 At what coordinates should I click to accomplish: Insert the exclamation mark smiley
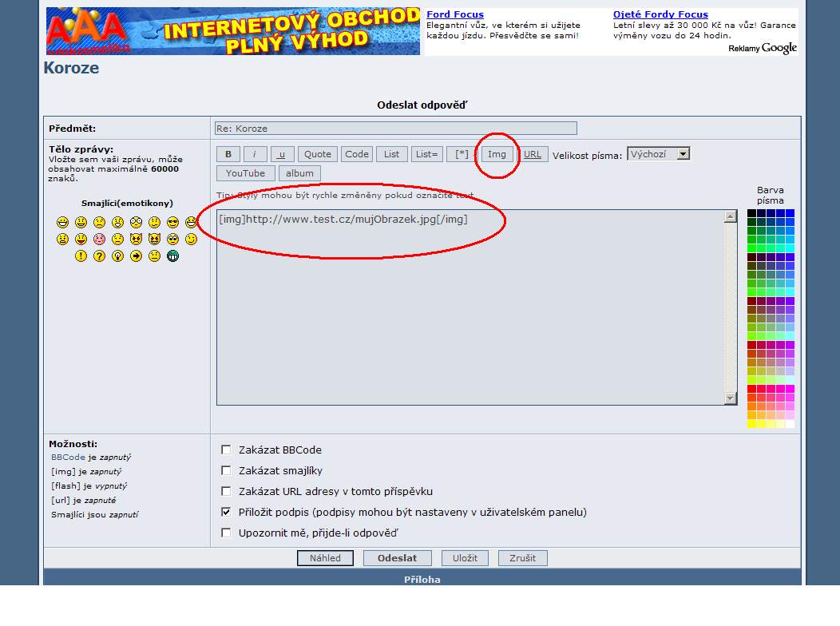81,256
